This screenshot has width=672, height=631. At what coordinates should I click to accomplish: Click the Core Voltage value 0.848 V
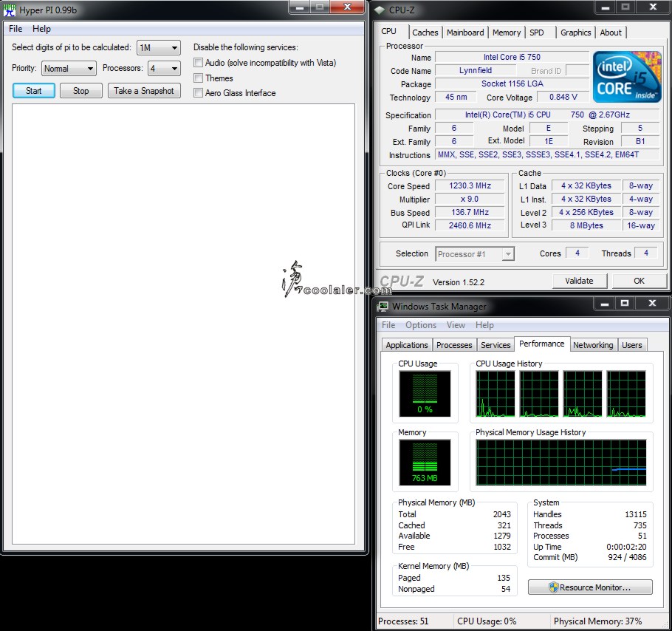point(563,97)
